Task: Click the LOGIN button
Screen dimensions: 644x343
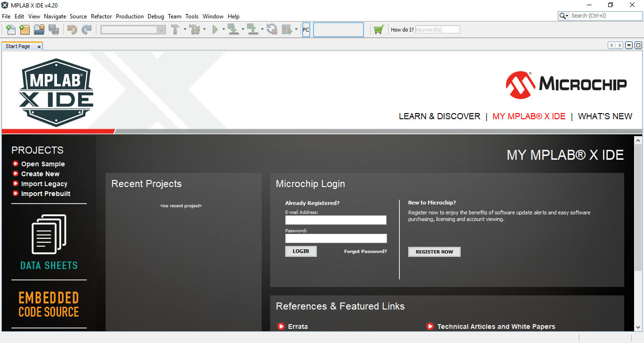Action: (301, 251)
